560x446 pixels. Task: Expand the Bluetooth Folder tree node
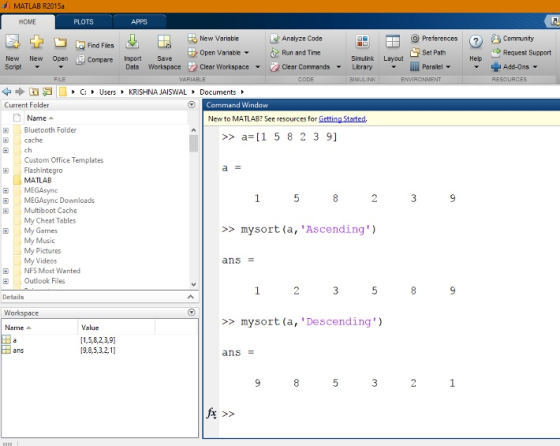(6, 130)
